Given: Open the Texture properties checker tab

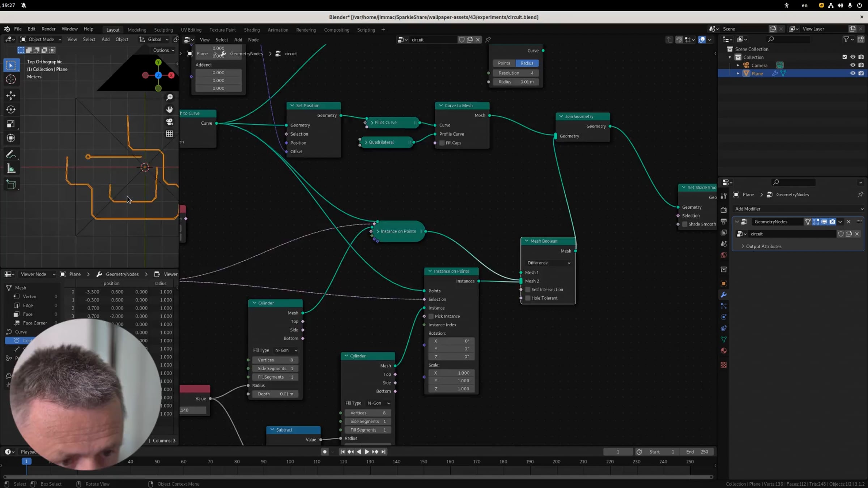Looking at the screenshot, I should [x=724, y=365].
